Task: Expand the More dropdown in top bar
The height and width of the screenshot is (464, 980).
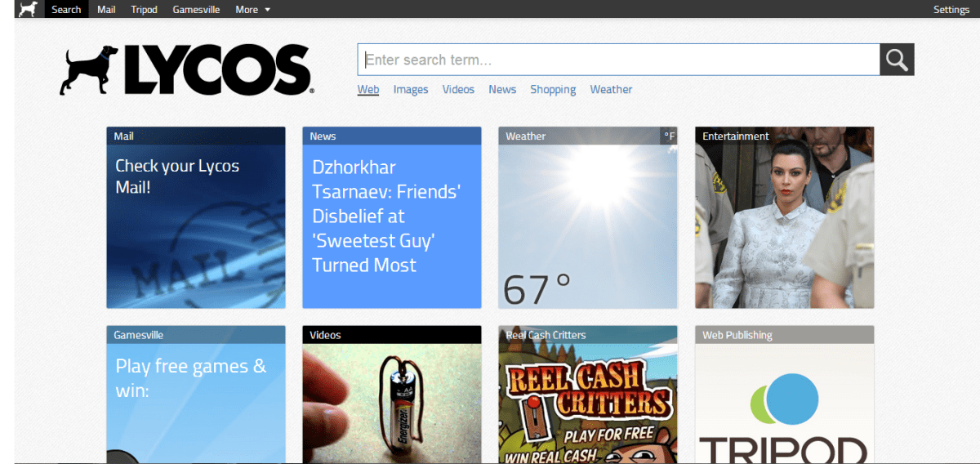Action: pos(253,10)
